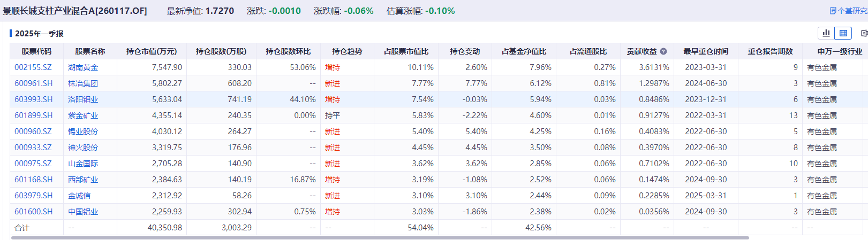Viewport: 868px width, 240px height.
Task: Sort by 最早重仓时间 column header
Action: [706, 51]
